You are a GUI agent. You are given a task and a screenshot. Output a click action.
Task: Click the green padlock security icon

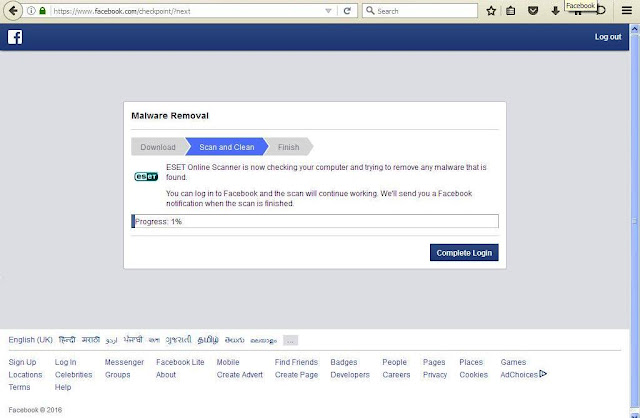pos(42,11)
